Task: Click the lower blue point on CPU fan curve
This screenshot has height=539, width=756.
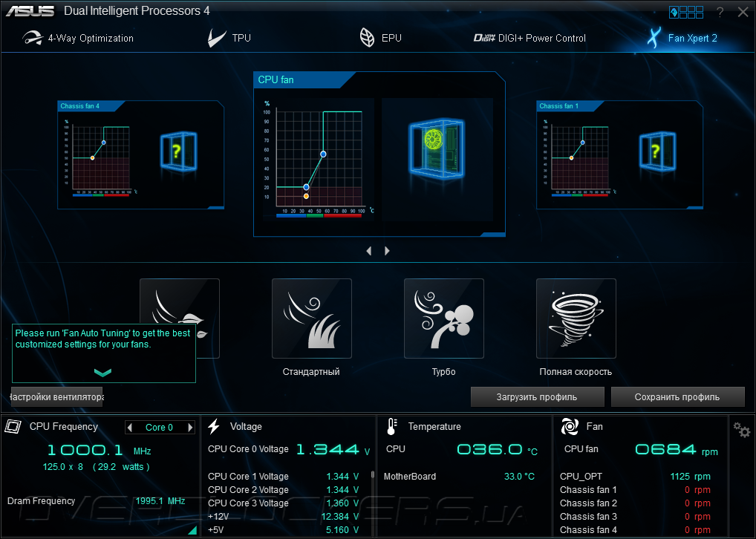Action: (x=306, y=187)
